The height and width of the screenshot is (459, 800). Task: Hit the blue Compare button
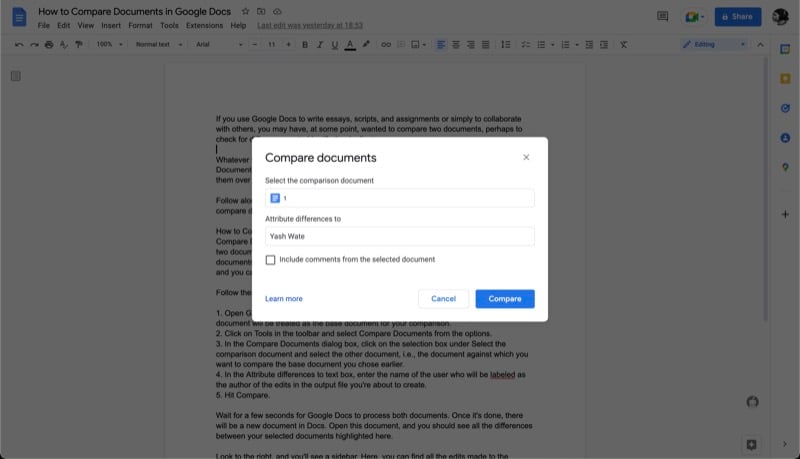click(x=505, y=299)
